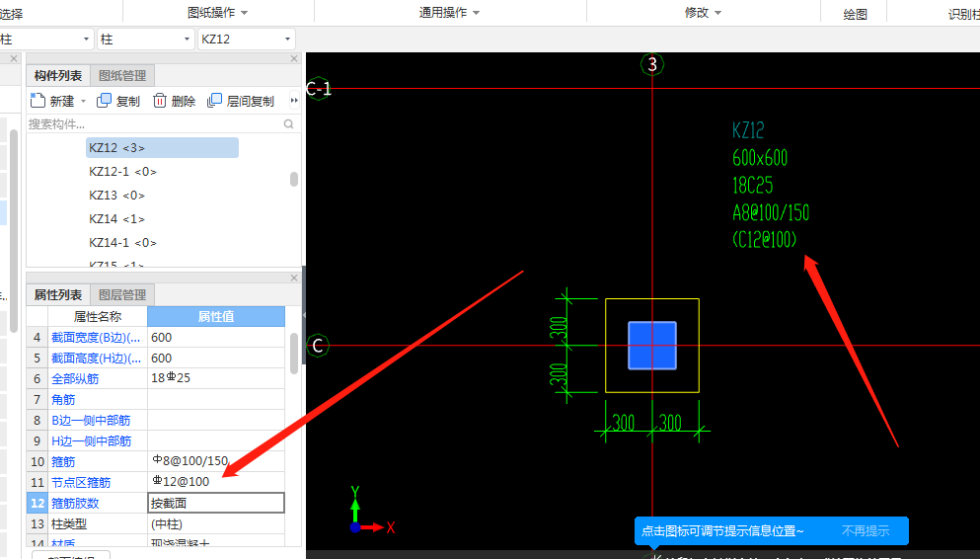Select KZ13 <0> in component list
This screenshot has height=559, width=980.
coord(116,196)
